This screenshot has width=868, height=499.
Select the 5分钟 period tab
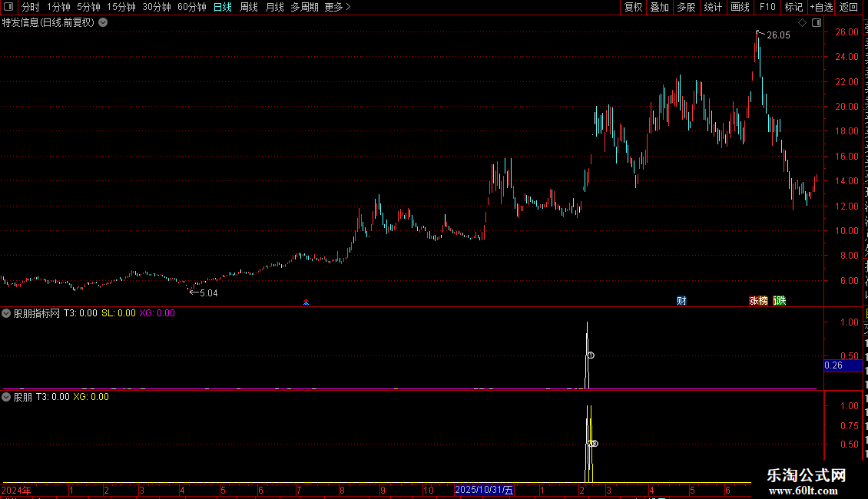(x=88, y=7)
